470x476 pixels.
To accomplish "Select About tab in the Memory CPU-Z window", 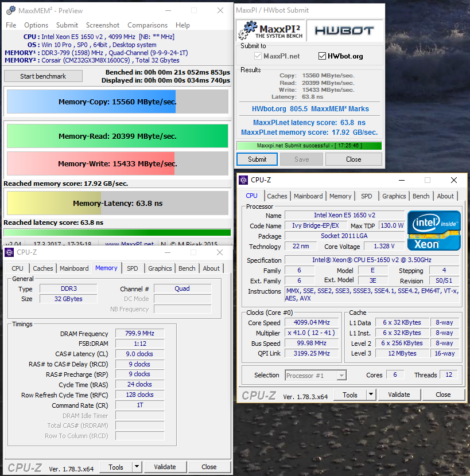I will point(211,268).
